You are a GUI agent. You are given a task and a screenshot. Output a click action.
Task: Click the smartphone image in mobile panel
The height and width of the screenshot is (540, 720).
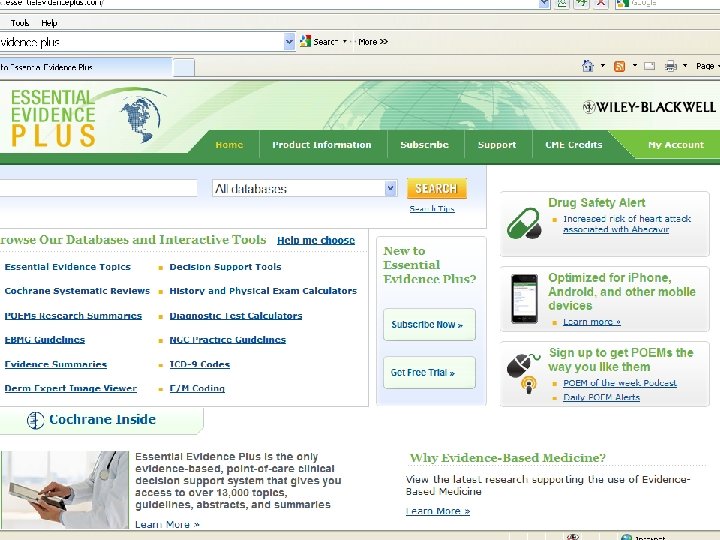coord(524,299)
